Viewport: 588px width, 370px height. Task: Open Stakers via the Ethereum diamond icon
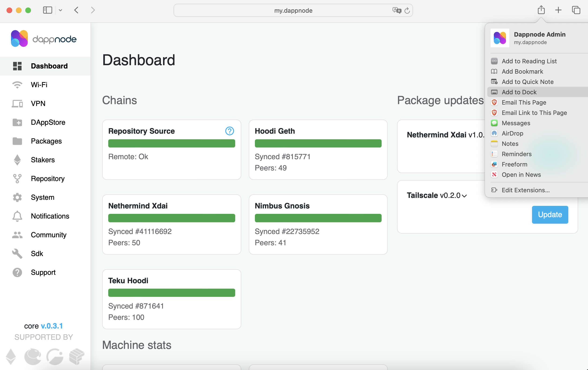17,160
